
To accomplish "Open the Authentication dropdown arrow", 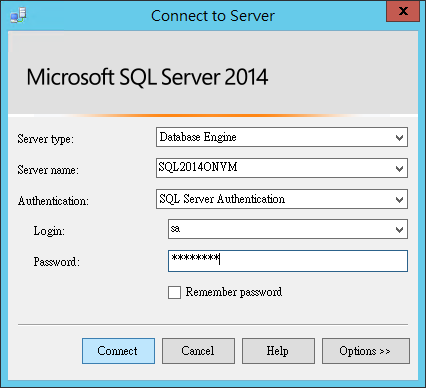I will point(399,199).
